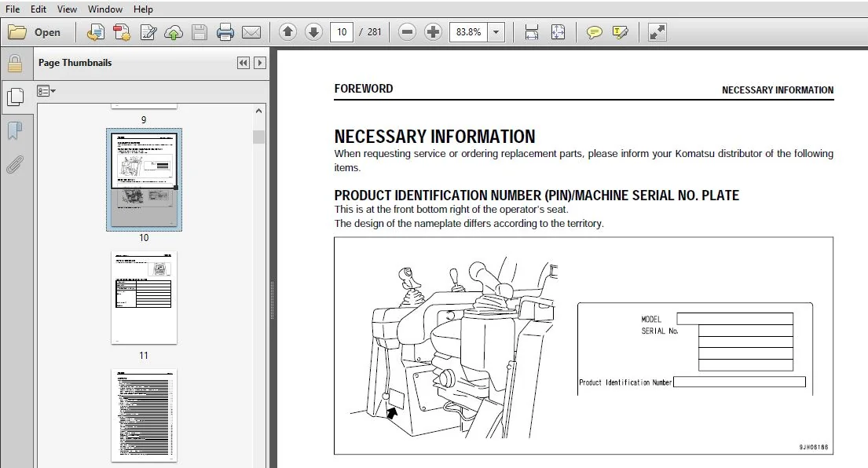Image resolution: width=868 pixels, height=468 pixels.
Task: Open the Bookmarks panel icon
Action: 15,130
